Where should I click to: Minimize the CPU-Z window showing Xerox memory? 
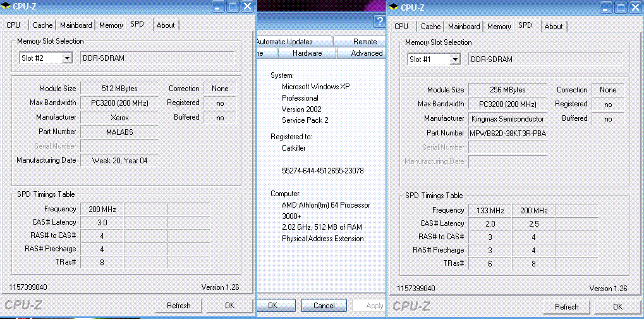217,7
